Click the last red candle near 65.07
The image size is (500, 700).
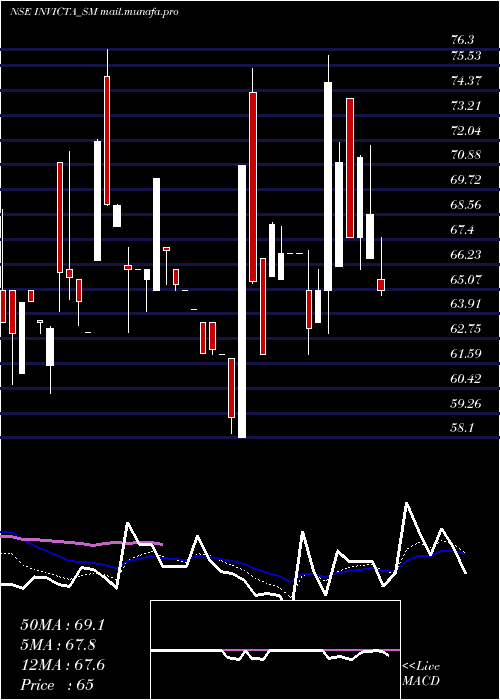pyautogui.click(x=381, y=285)
